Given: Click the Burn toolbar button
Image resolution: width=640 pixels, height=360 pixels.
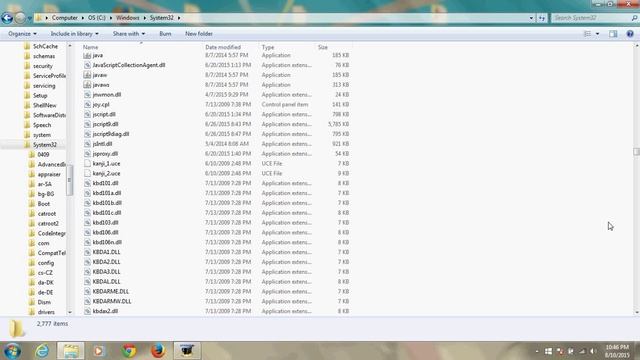Looking at the screenshot, I should click(165, 34).
